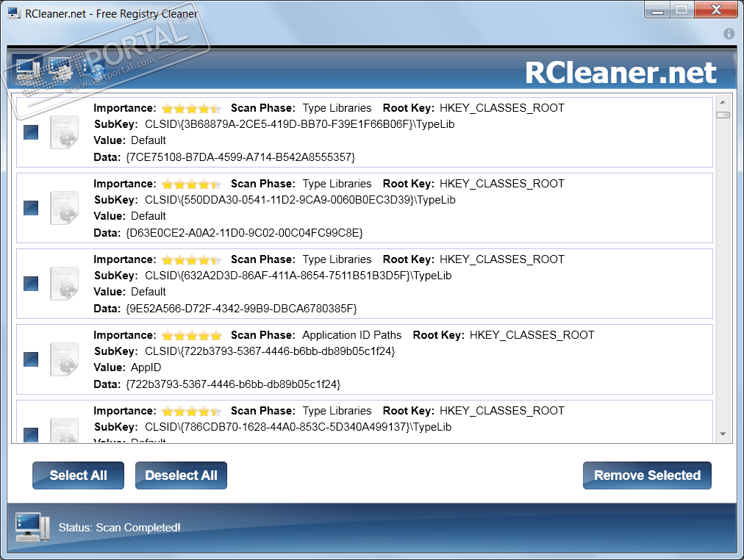Click the 'Status: Scan Completed!' text
This screenshot has width=744, height=560.
point(119,527)
